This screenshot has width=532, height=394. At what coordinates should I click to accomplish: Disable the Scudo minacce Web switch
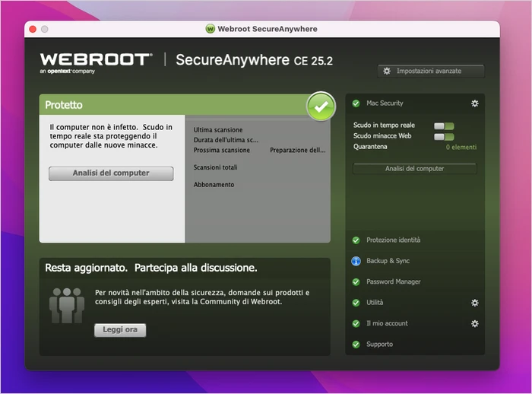[444, 137]
